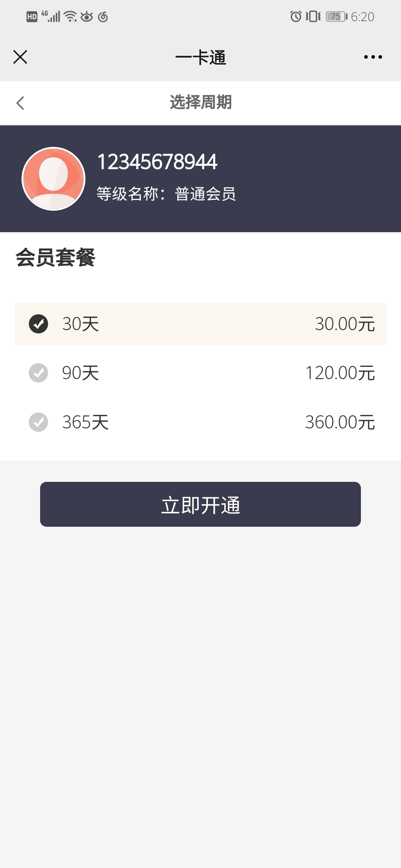The width and height of the screenshot is (401, 868).
Task: Tap the orange user avatar picture
Action: [x=53, y=179]
